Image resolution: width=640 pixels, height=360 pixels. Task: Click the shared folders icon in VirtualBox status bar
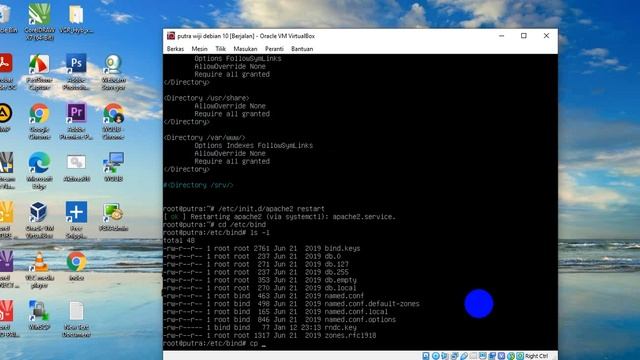(x=473, y=356)
